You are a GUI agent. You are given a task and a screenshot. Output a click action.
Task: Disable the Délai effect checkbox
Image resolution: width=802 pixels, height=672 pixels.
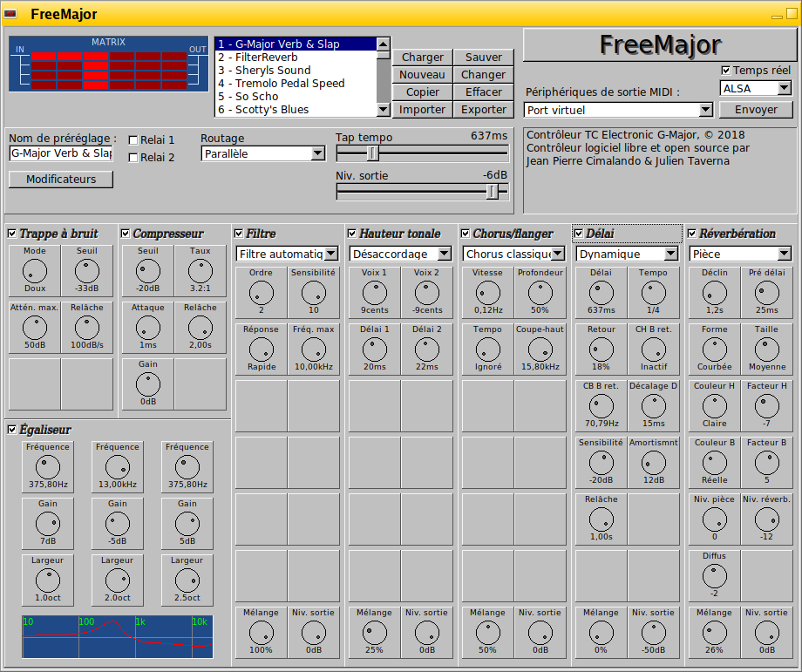579,234
